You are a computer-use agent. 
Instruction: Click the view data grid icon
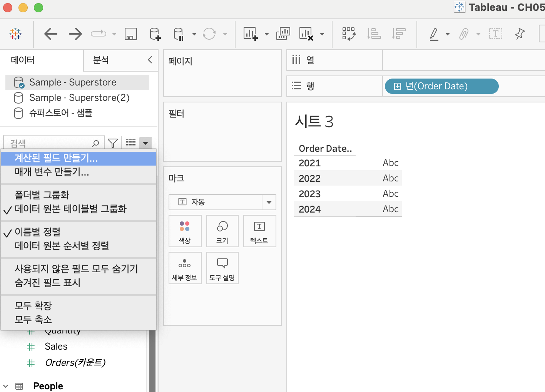coord(131,143)
